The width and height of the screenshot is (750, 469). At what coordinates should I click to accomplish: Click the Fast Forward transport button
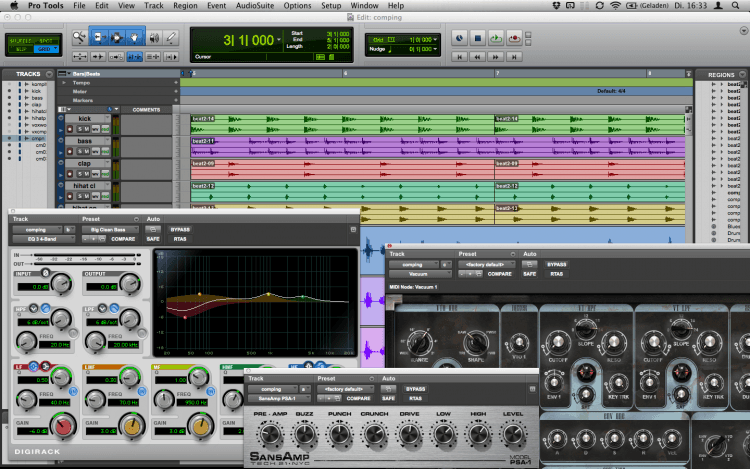click(x=496, y=57)
